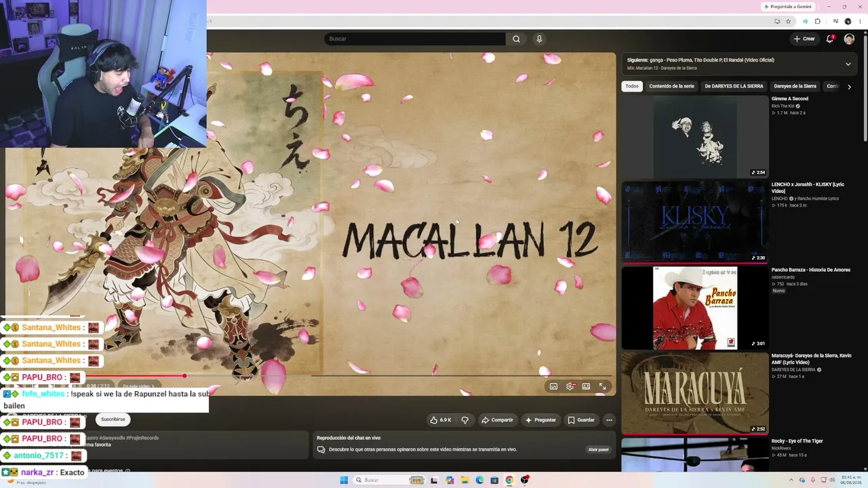This screenshot has width=868, height=488.
Task: Open the taskbar volume icon
Action: (831, 480)
